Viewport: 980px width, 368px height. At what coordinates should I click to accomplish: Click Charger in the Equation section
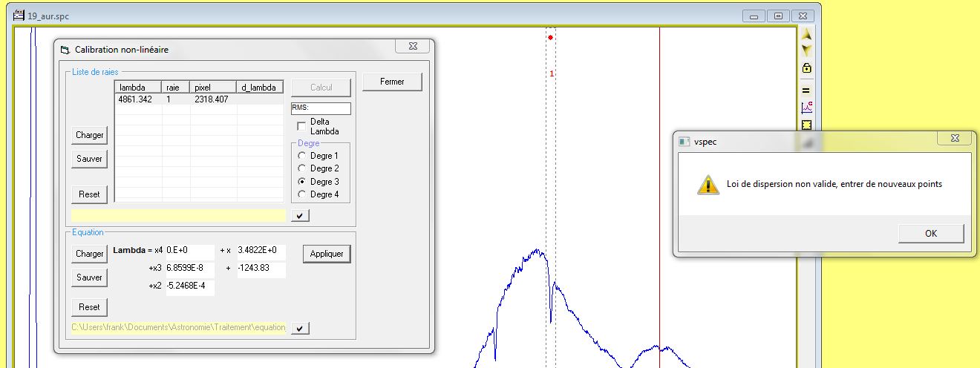pyautogui.click(x=90, y=254)
